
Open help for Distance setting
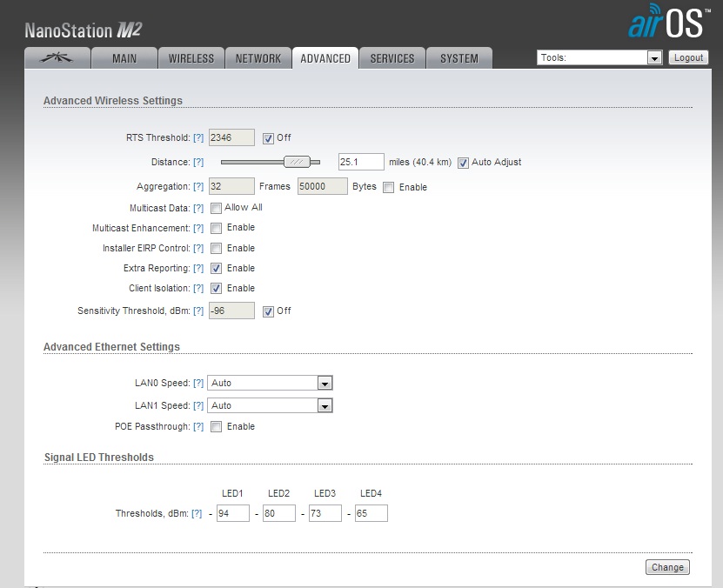(198, 162)
